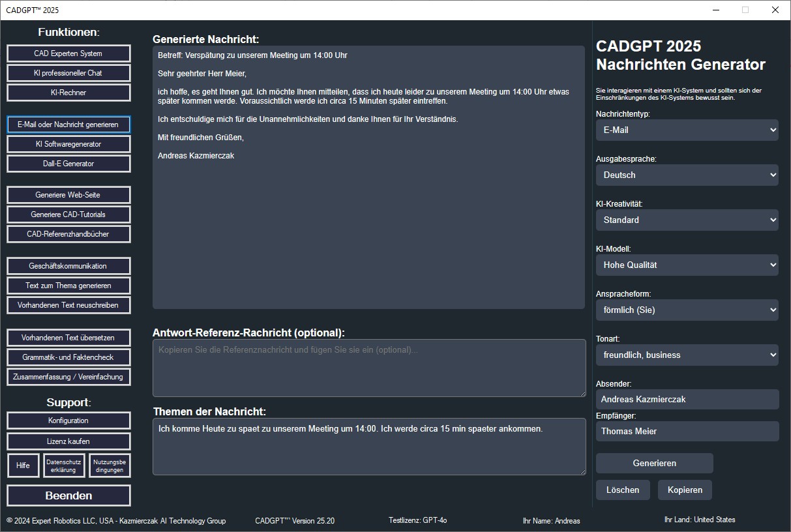Open Grammatik- und Faktencheck
The image size is (791, 532).
[x=68, y=357]
